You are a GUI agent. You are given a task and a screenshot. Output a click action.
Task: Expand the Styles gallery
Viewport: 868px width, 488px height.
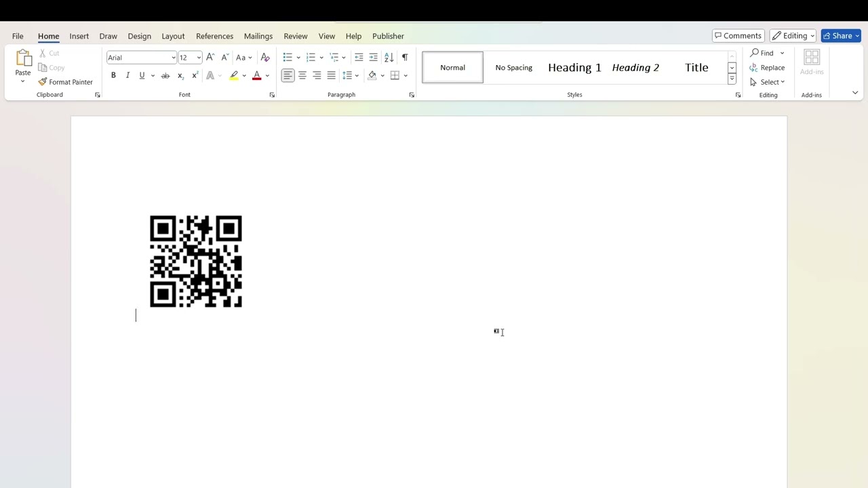click(x=732, y=80)
